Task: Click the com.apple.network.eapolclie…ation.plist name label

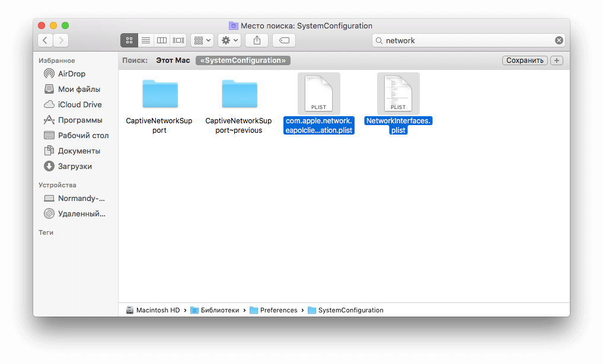Action: click(319, 125)
